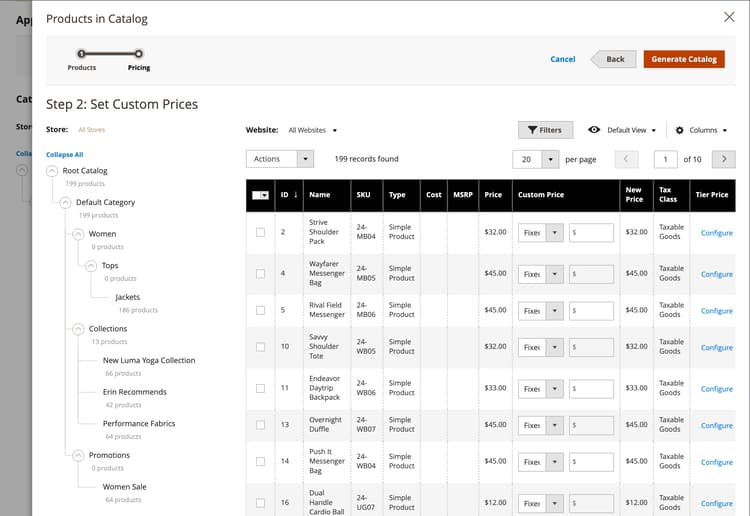Configure tier price for Savvy Shoulder Tote
Image resolution: width=750 pixels, height=516 pixels.
(x=717, y=348)
